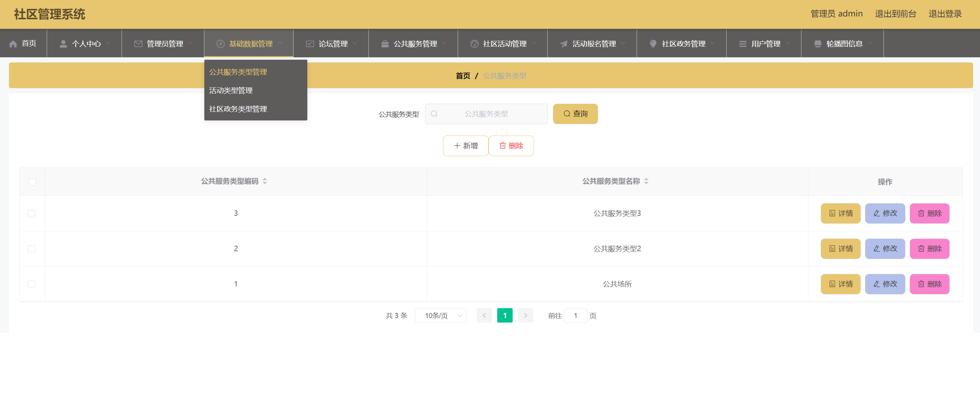Click the envelope icon on 管理员管理

click(x=138, y=43)
